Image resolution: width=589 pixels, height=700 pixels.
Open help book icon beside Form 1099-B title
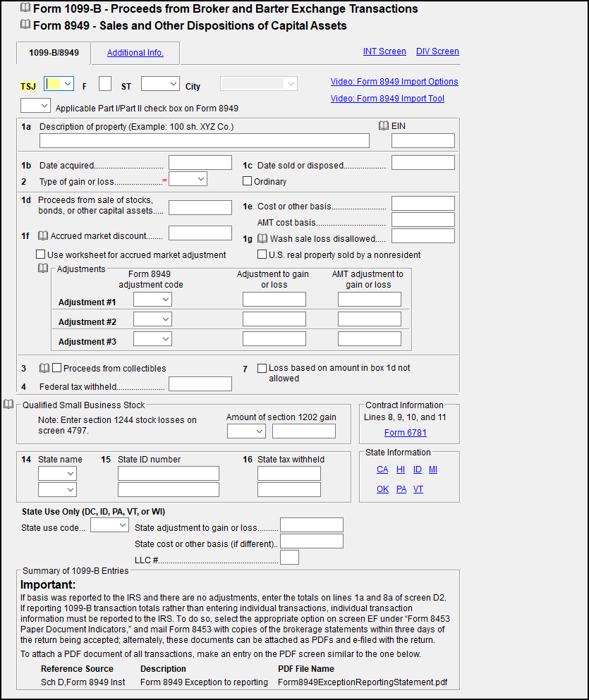tap(25, 8)
